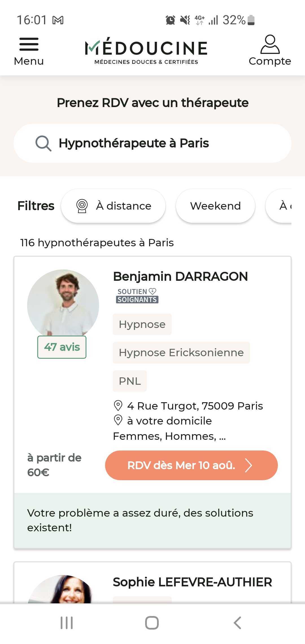Open the 47 avis reviews badge
305x644 pixels.
[x=62, y=347]
